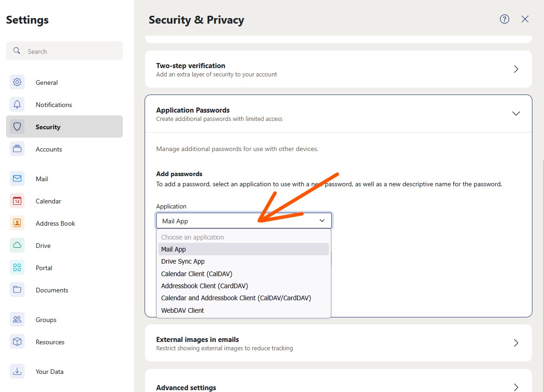
Task: Open General settings via the gear icon
Action: pyautogui.click(x=17, y=82)
